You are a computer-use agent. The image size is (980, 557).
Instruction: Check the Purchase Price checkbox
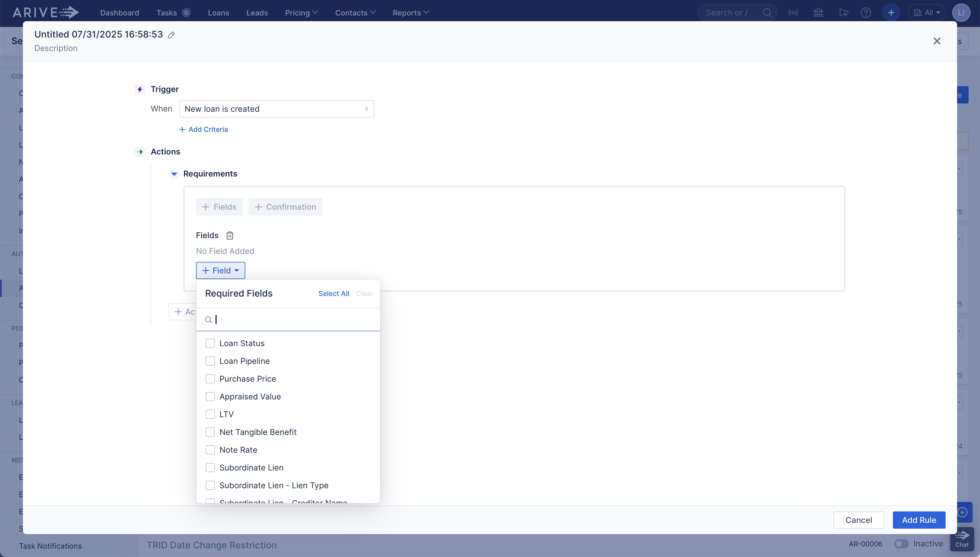click(x=210, y=378)
